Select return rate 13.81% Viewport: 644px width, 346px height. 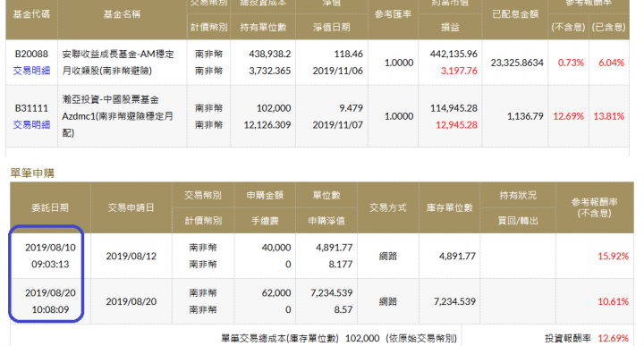click(x=609, y=116)
